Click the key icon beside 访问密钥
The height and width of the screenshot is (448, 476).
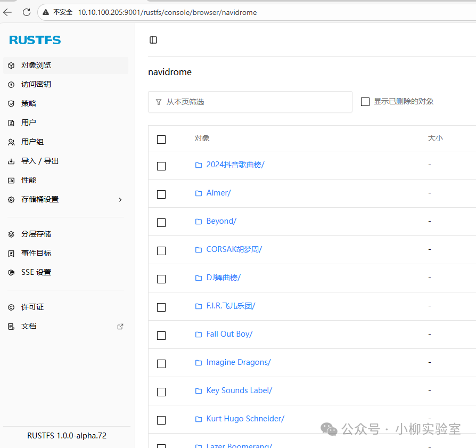[x=11, y=85]
